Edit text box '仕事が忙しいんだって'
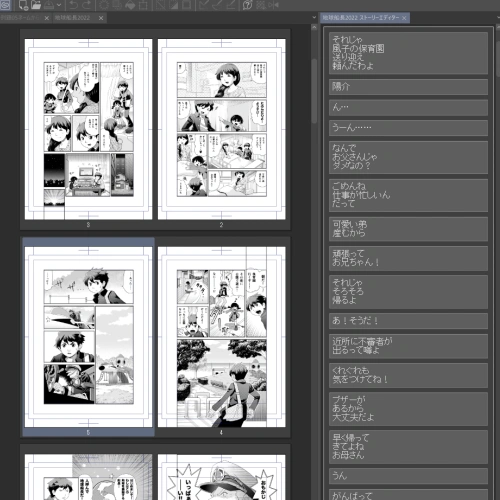The height and width of the screenshot is (500, 500). pyautogui.click(x=408, y=195)
